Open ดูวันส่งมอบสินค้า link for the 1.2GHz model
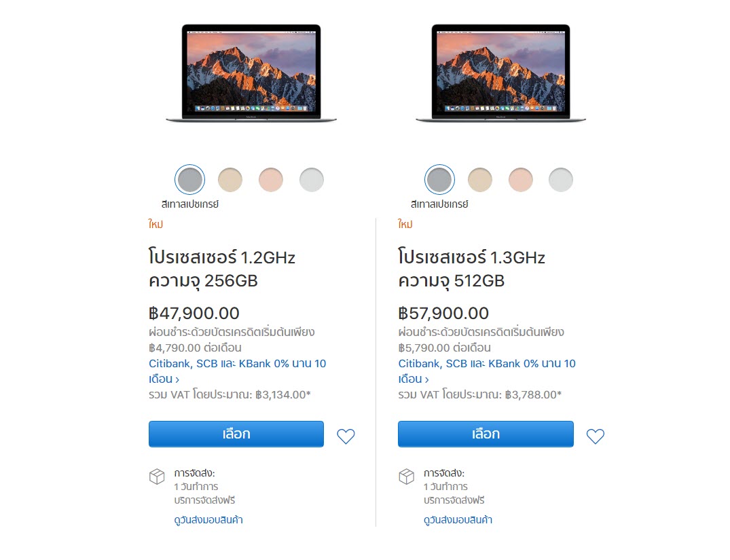 point(208,520)
